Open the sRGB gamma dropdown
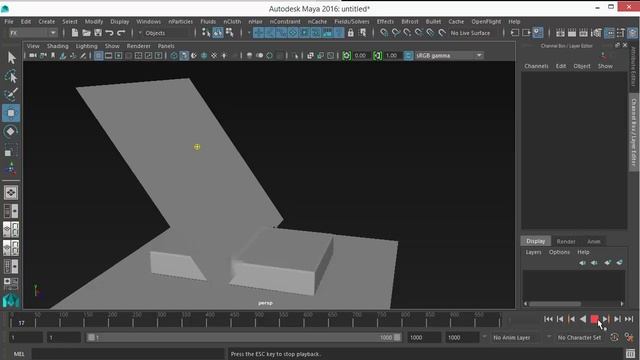The image size is (640, 360). (x=449, y=56)
